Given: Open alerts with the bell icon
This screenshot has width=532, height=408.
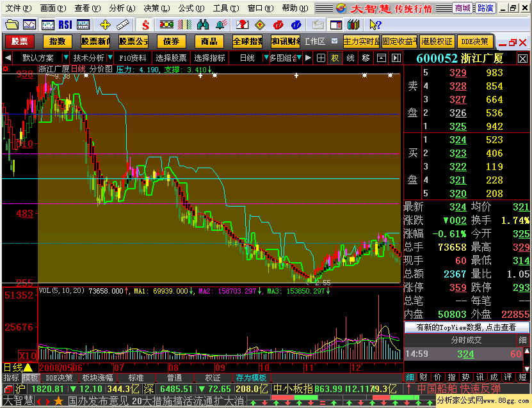Looking at the screenshot, I should pos(222,25).
